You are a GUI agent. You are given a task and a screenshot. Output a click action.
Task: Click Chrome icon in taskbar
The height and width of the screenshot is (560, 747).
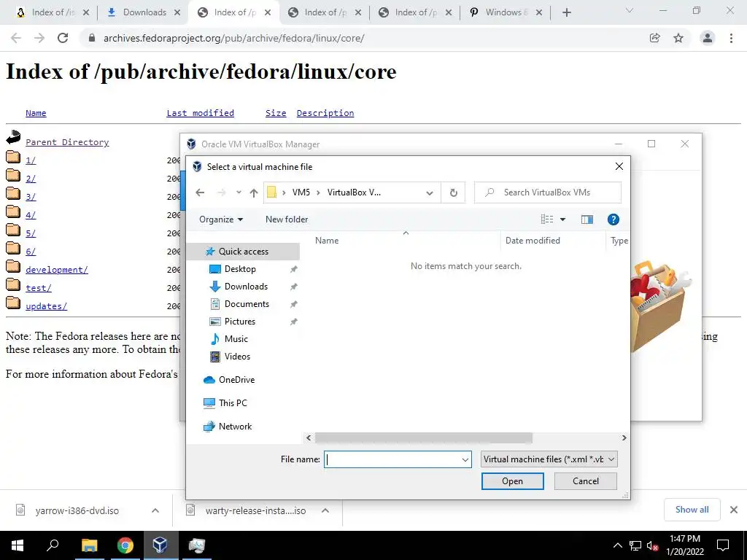point(125,545)
